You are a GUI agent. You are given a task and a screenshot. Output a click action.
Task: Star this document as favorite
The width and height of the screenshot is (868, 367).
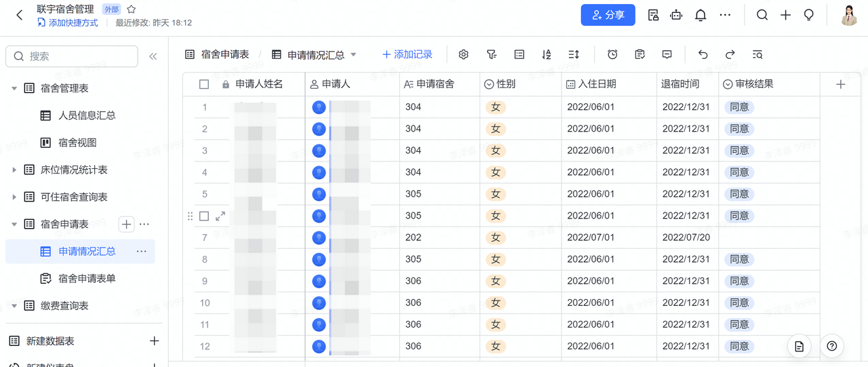132,9
